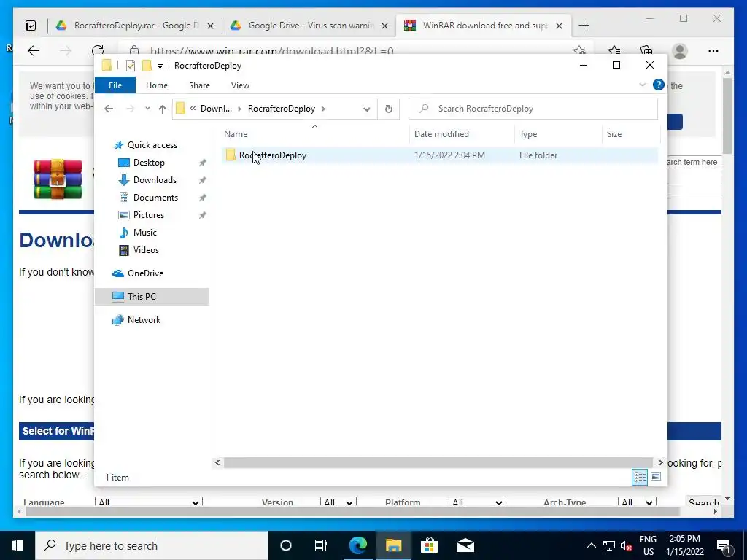Open the Version dropdown on WinRAR page
The width and height of the screenshot is (747, 560).
tap(338, 502)
